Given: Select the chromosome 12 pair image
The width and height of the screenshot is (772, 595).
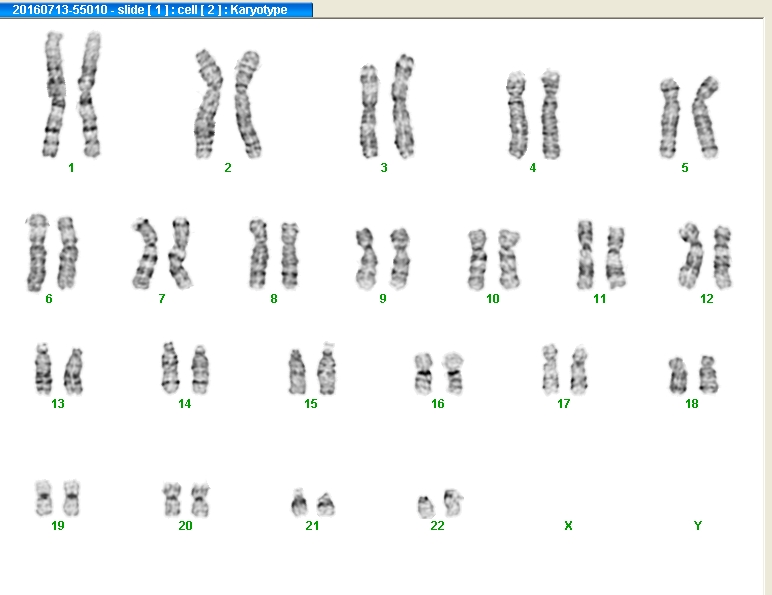Looking at the screenshot, I should [705, 256].
